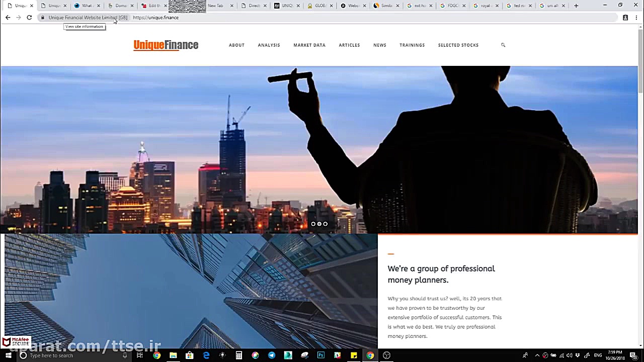Close the 'rist ho' browser tab

[x=430, y=6]
